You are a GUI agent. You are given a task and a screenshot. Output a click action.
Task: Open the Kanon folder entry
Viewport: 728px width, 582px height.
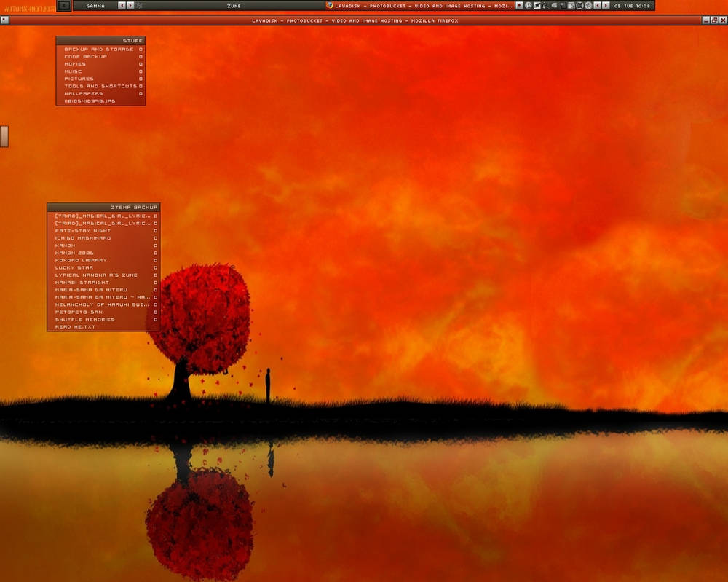[103, 245]
